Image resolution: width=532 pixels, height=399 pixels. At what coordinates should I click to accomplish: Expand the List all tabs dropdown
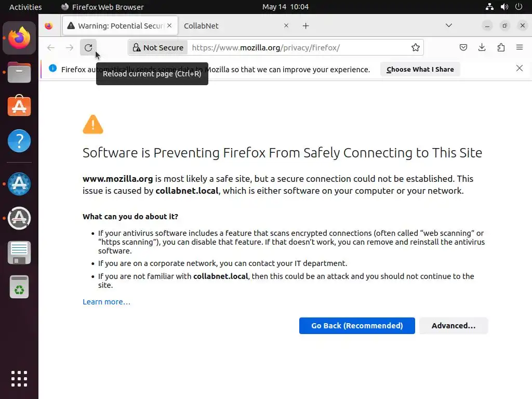coord(449,25)
